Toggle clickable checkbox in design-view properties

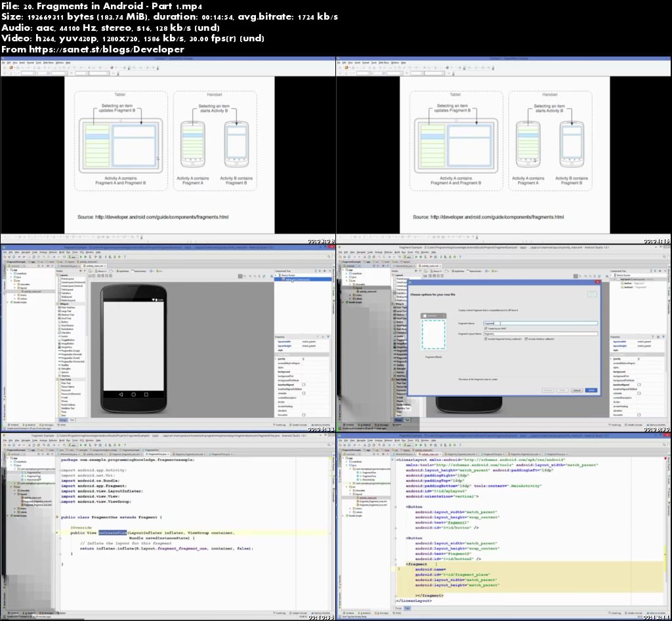(x=304, y=393)
